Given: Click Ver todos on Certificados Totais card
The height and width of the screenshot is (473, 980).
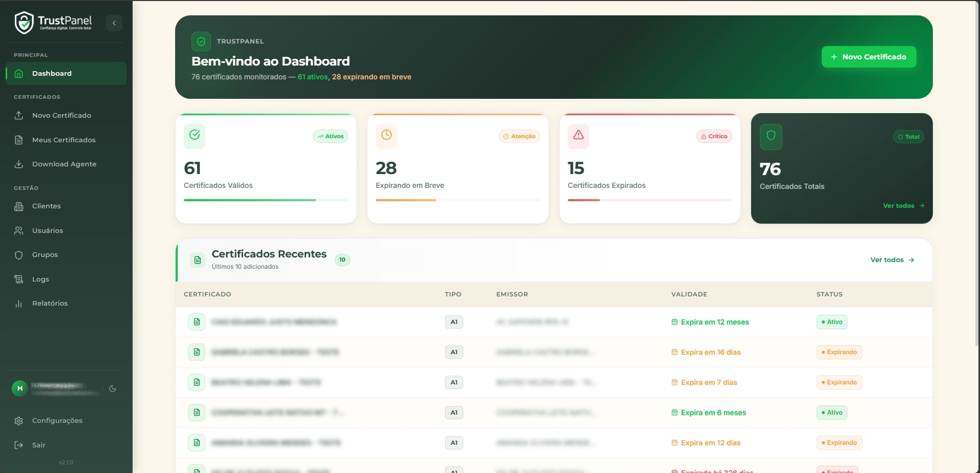Looking at the screenshot, I should [x=904, y=206].
